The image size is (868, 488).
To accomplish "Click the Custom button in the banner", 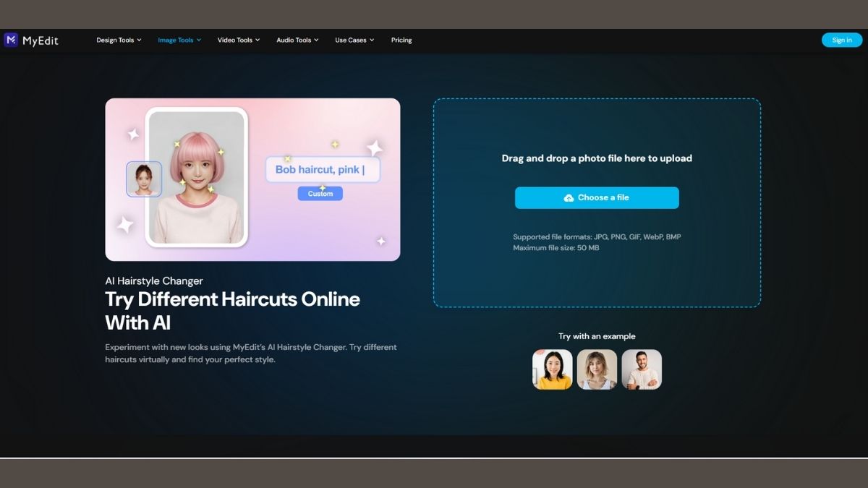I will [x=320, y=194].
